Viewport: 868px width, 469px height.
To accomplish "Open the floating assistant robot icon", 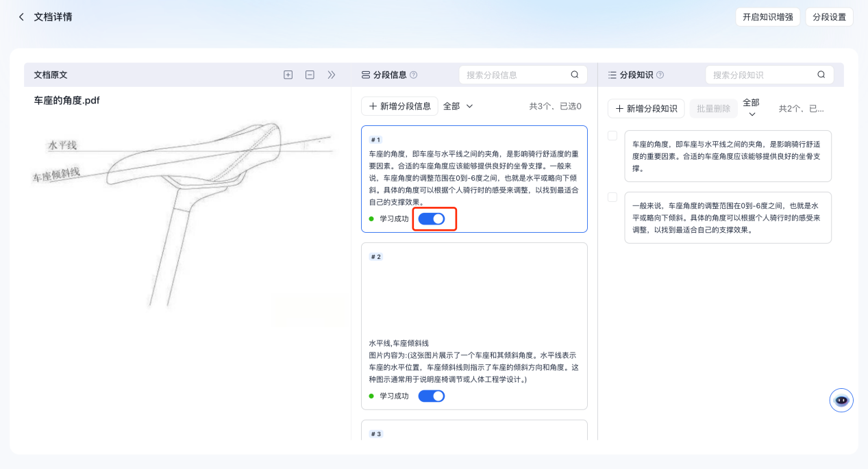I will 841,400.
